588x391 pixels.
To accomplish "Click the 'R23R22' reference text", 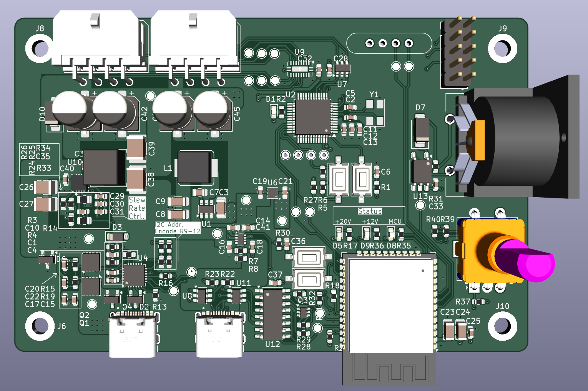I will pos(220,274).
